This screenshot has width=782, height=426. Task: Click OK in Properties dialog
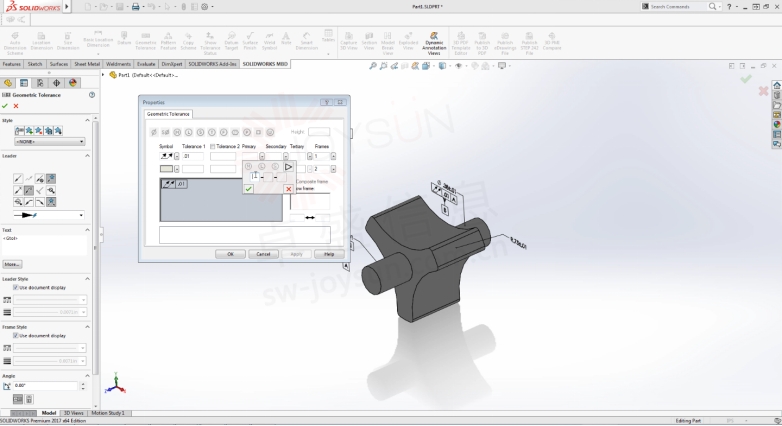pos(230,254)
